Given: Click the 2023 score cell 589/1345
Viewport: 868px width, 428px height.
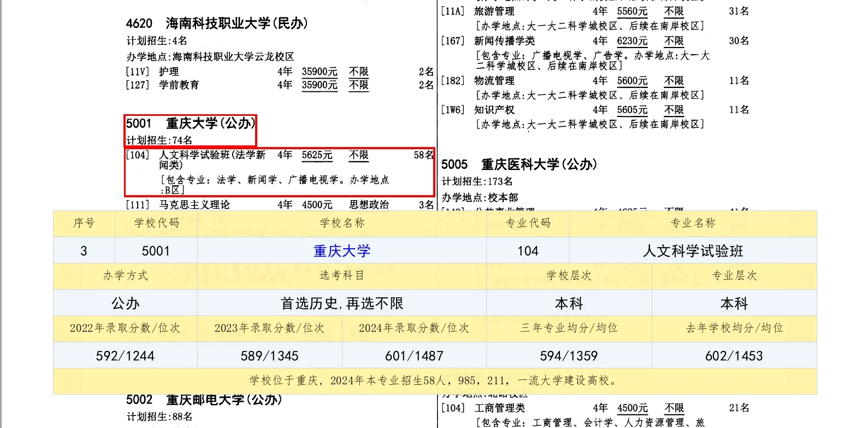Looking at the screenshot, I should point(269,356).
